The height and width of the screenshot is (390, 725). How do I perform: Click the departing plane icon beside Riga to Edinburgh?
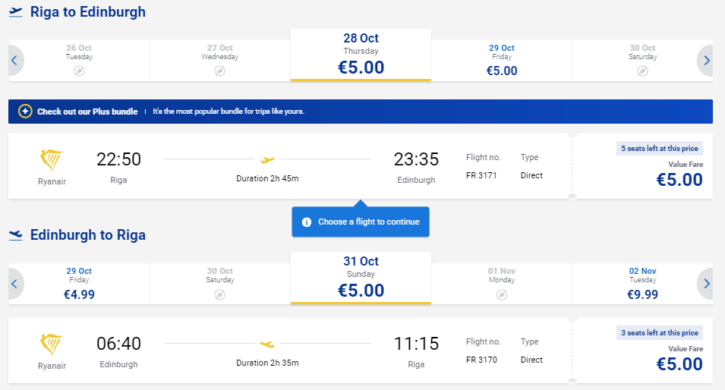(x=16, y=12)
